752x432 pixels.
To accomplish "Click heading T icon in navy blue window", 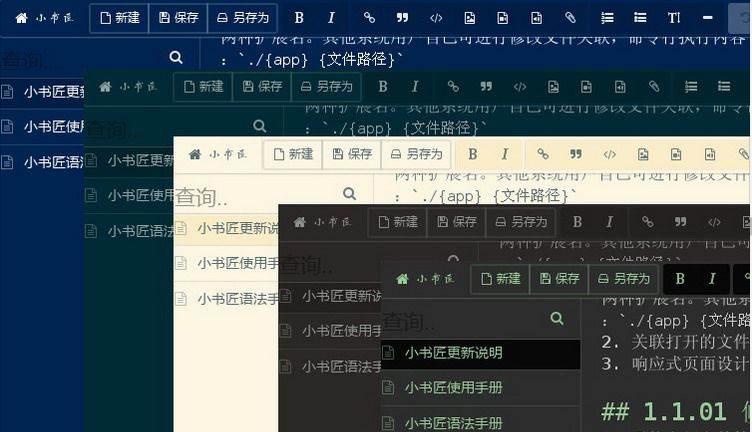I will pyautogui.click(x=674, y=18).
